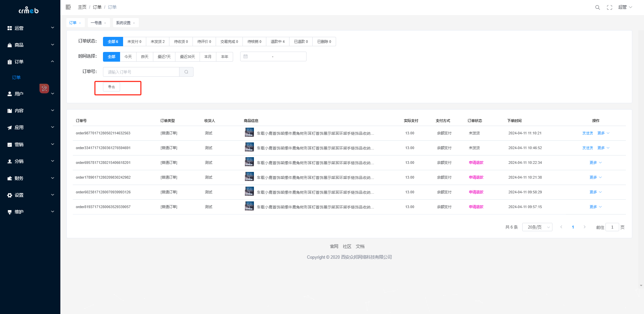644x314 pixels.
Task: Go to 主页 breadcrumb
Action: click(x=82, y=7)
